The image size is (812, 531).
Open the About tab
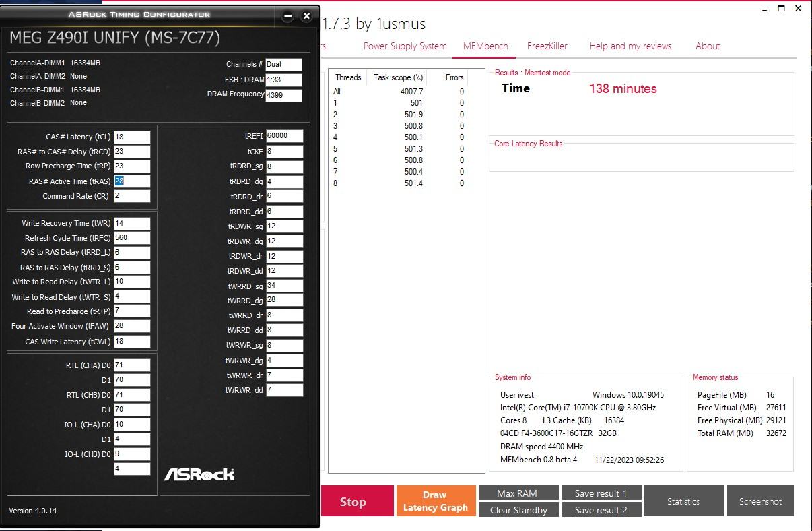point(708,46)
